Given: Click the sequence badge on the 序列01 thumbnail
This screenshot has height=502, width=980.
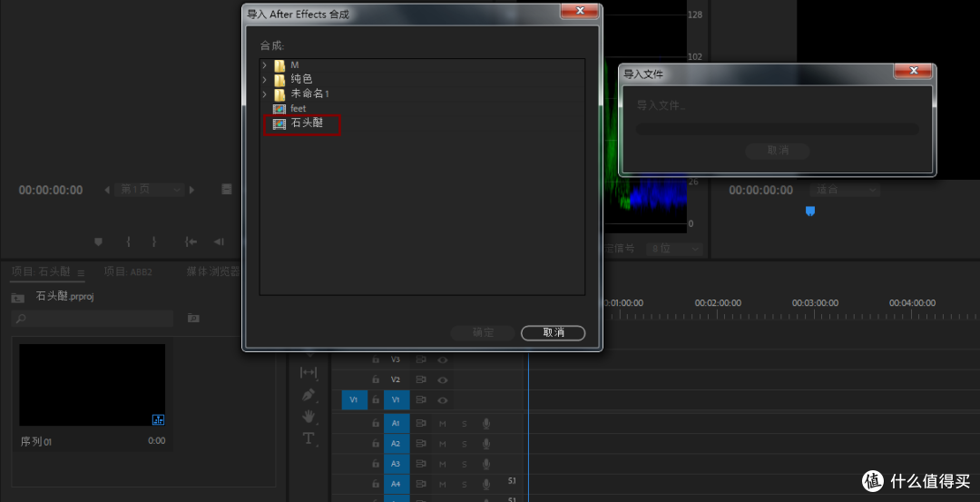Looking at the screenshot, I should coord(158,419).
